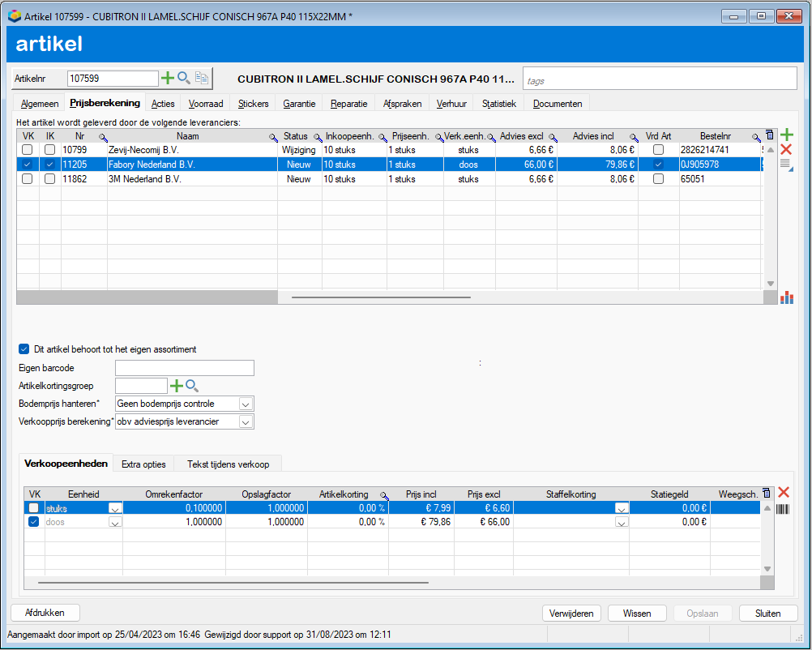Open article search magnifier beside Artikelnr
The width and height of the screenshot is (812, 650).
click(x=184, y=78)
